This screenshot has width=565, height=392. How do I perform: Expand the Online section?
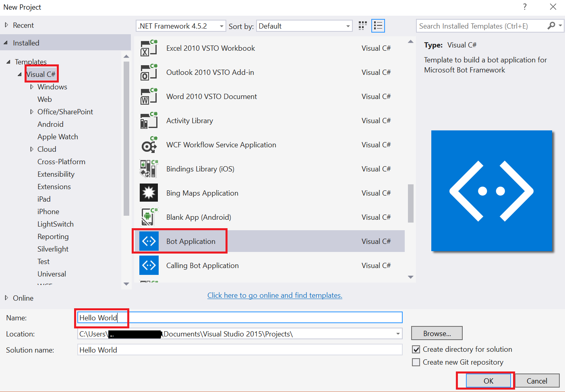pyautogui.click(x=6, y=298)
